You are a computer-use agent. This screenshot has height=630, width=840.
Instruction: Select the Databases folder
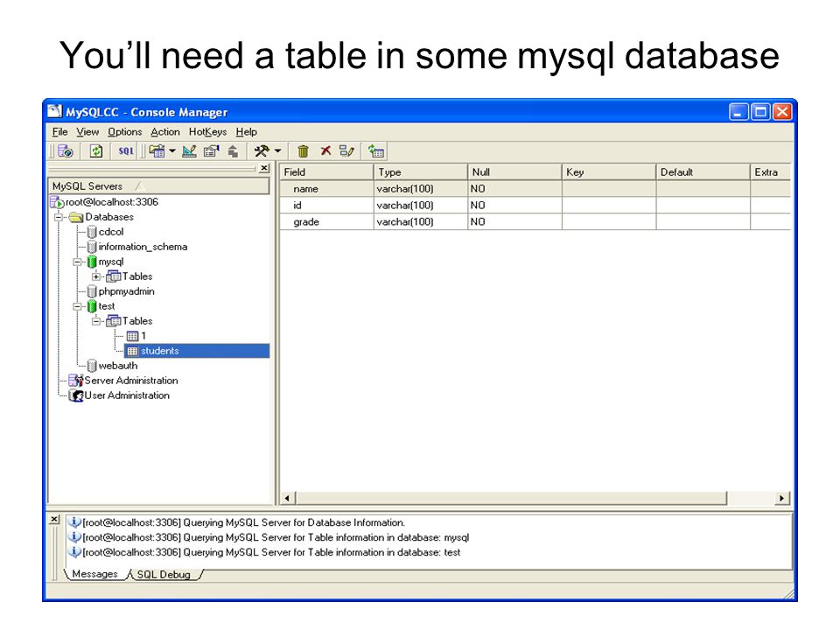tap(109, 217)
